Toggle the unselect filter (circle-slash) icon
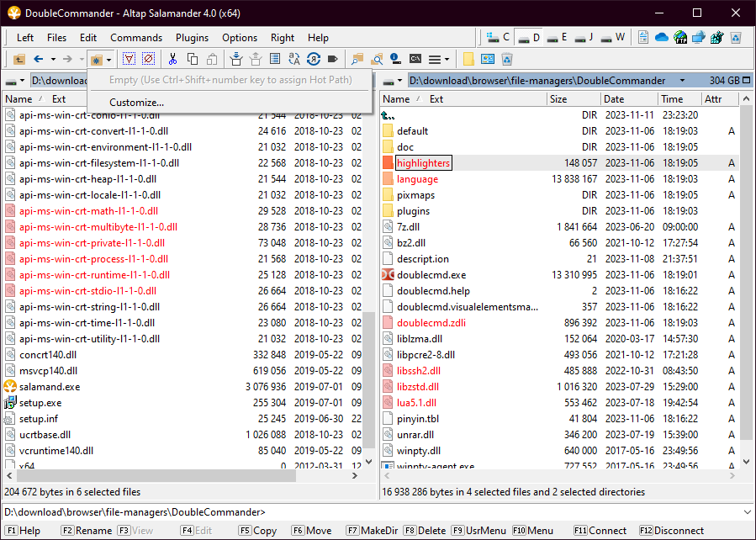756x540 pixels. click(148, 59)
